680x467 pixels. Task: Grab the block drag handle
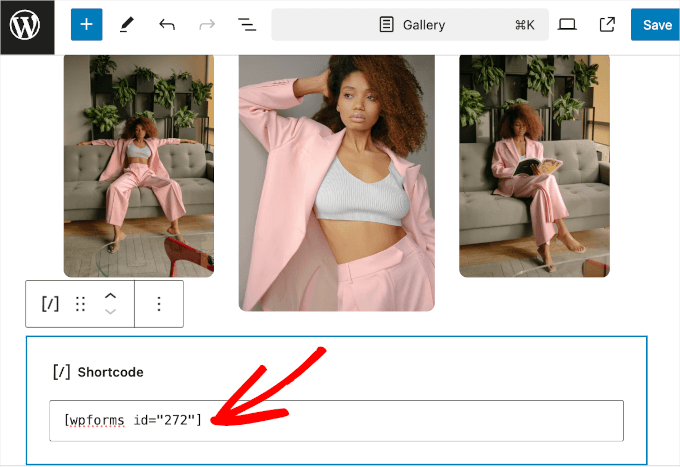[x=80, y=304]
